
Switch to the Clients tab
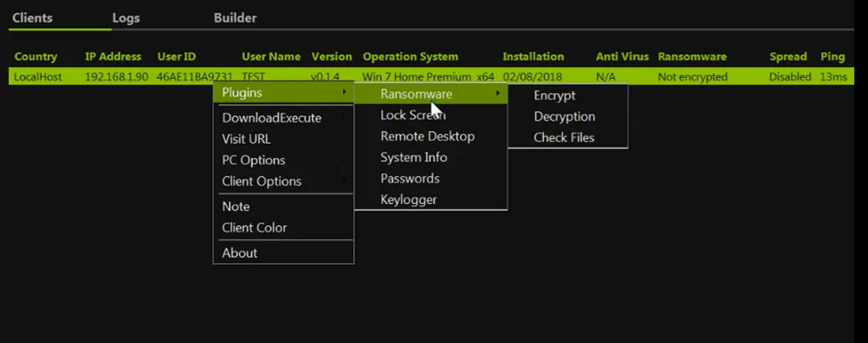32,18
